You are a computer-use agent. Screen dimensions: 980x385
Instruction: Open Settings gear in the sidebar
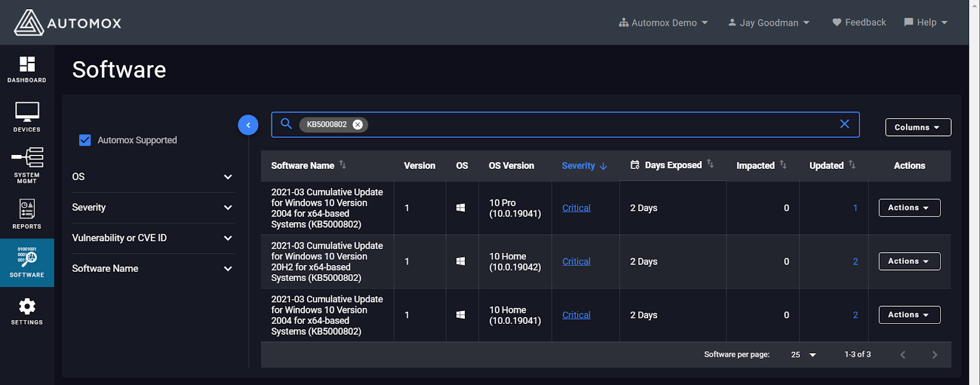point(27,312)
